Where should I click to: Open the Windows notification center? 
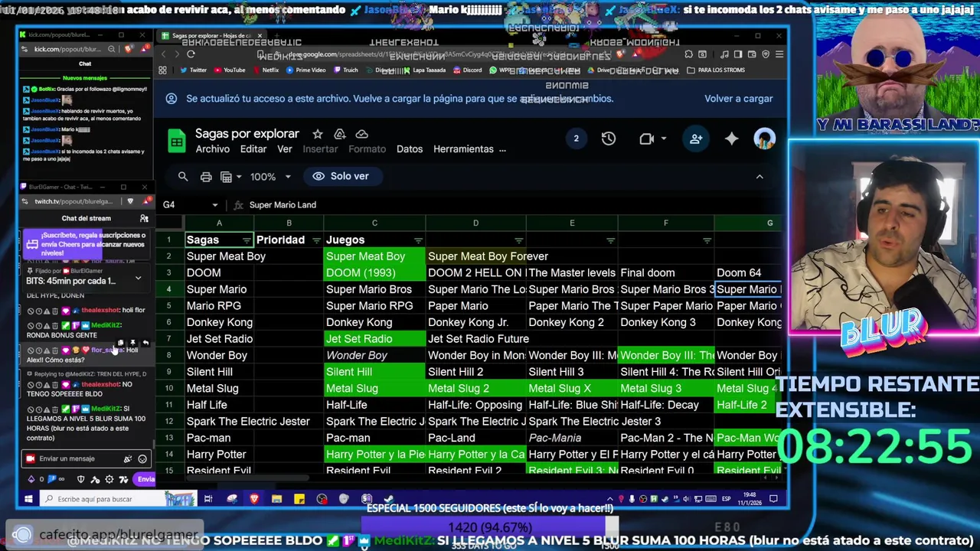(x=774, y=499)
